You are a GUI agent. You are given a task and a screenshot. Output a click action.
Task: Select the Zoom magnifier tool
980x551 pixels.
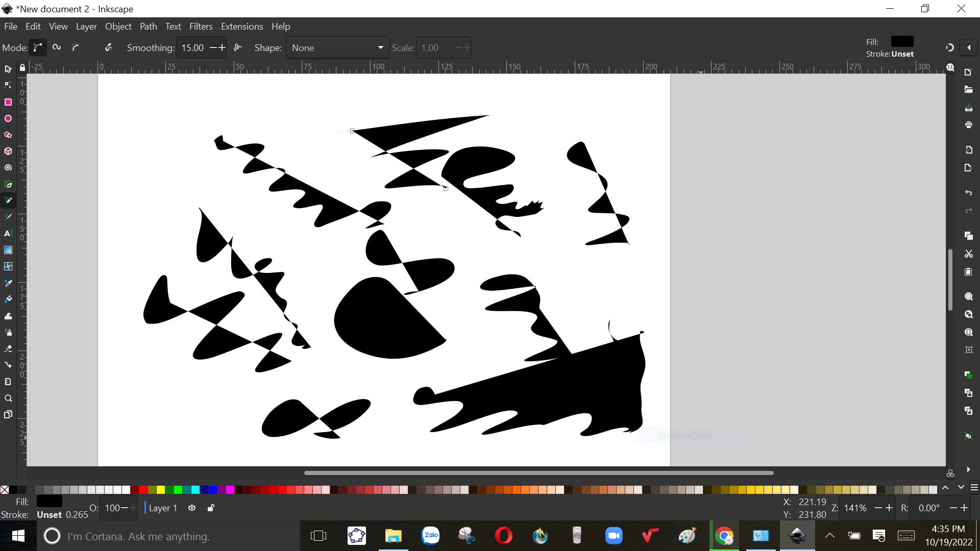(8, 398)
